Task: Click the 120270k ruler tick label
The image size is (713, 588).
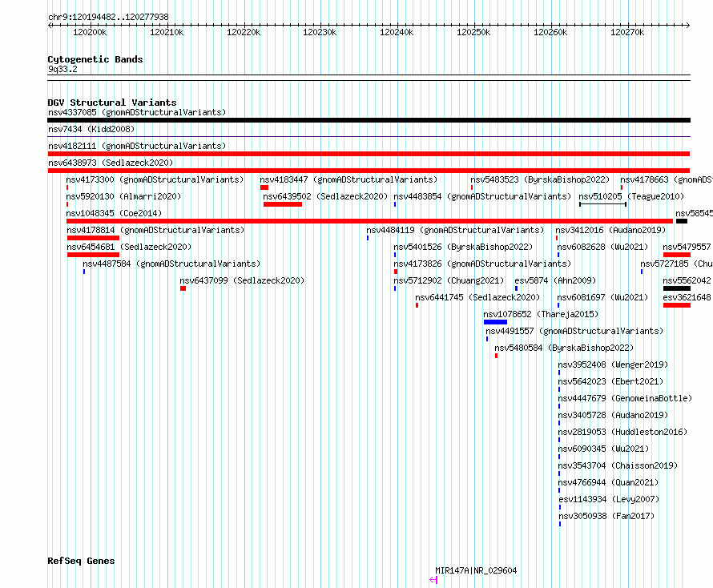Action: (627, 32)
